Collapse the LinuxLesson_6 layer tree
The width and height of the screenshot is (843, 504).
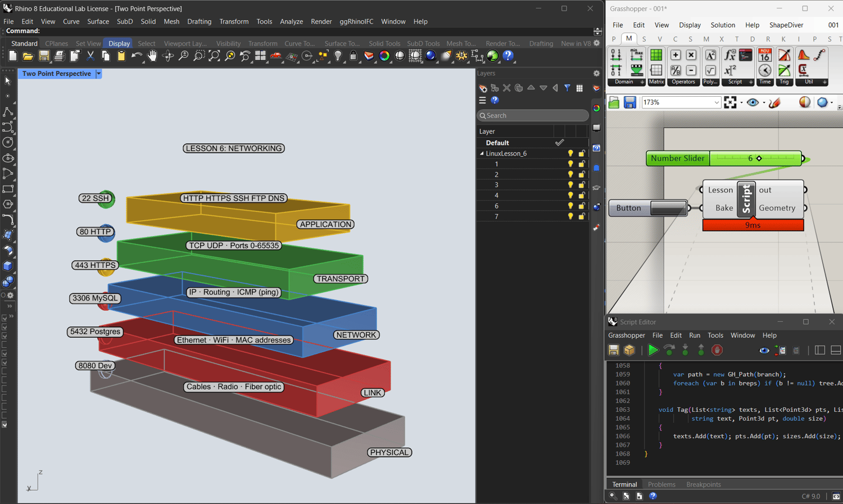[x=482, y=153]
